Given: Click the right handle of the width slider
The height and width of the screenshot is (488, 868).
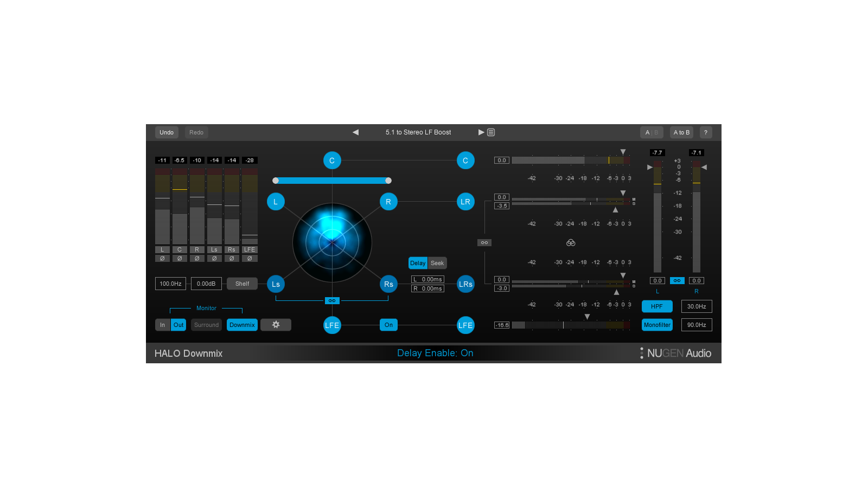Looking at the screenshot, I should (388, 181).
